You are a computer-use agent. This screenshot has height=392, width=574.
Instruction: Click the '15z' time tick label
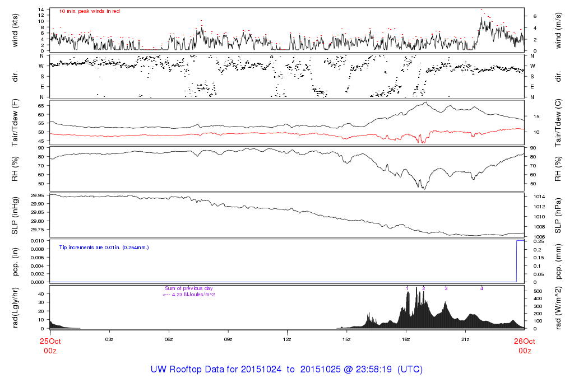coord(346,340)
